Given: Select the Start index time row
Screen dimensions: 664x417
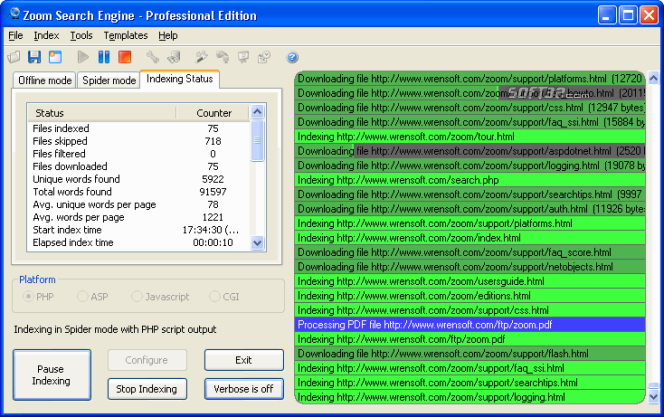Looking at the screenshot, I should (x=139, y=230).
